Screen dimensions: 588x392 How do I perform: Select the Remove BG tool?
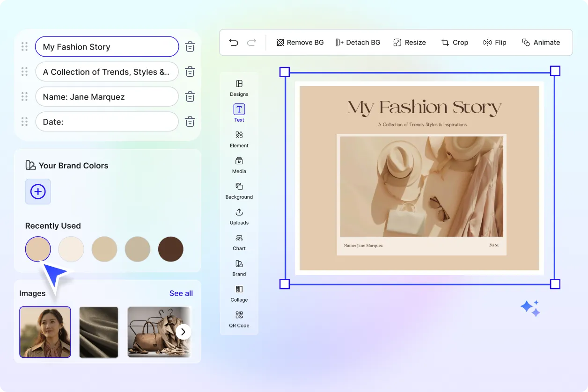pos(300,42)
